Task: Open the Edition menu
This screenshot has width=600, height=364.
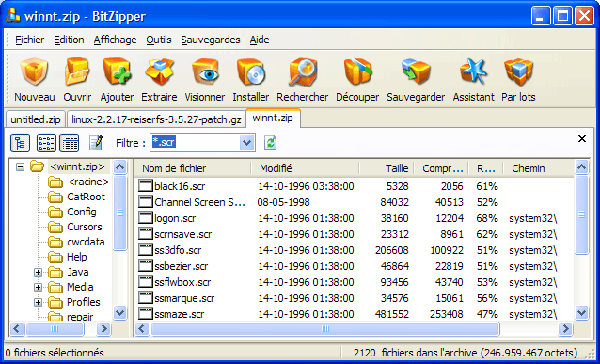Action: pyautogui.click(x=69, y=40)
